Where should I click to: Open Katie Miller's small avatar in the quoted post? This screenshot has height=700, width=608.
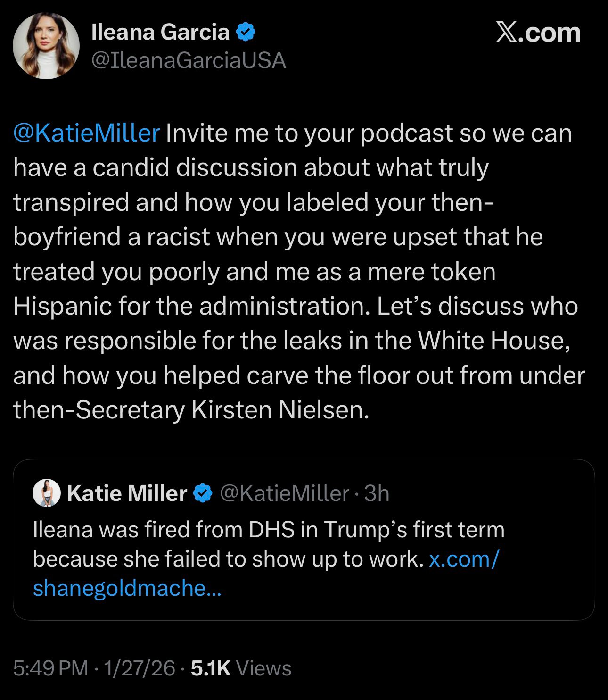click(x=46, y=493)
